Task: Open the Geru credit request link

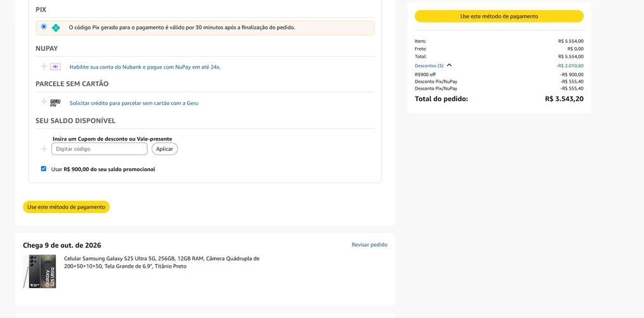Action: click(134, 103)
